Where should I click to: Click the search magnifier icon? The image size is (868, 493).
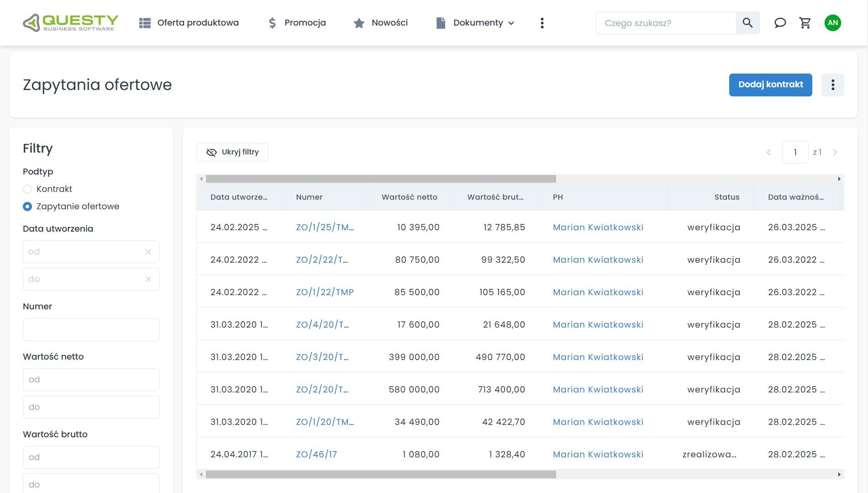pos(747,23)
